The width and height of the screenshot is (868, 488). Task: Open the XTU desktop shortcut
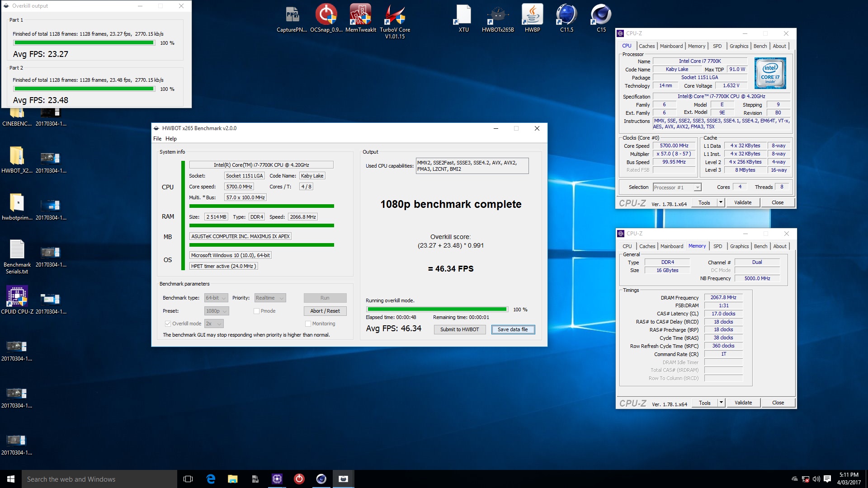[463, 18]
